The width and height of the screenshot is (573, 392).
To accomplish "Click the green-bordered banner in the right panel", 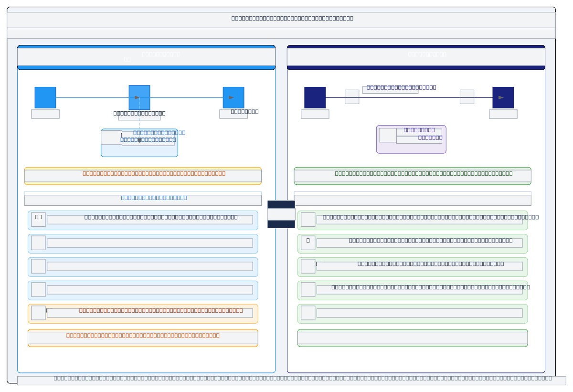I will point(412,176).
